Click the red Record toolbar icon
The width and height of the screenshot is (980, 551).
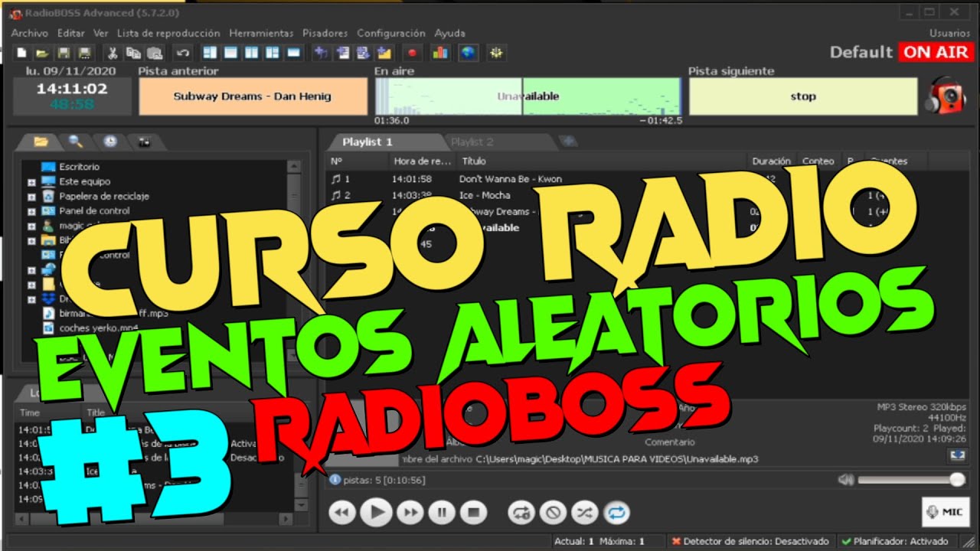(x=412, y=53)
